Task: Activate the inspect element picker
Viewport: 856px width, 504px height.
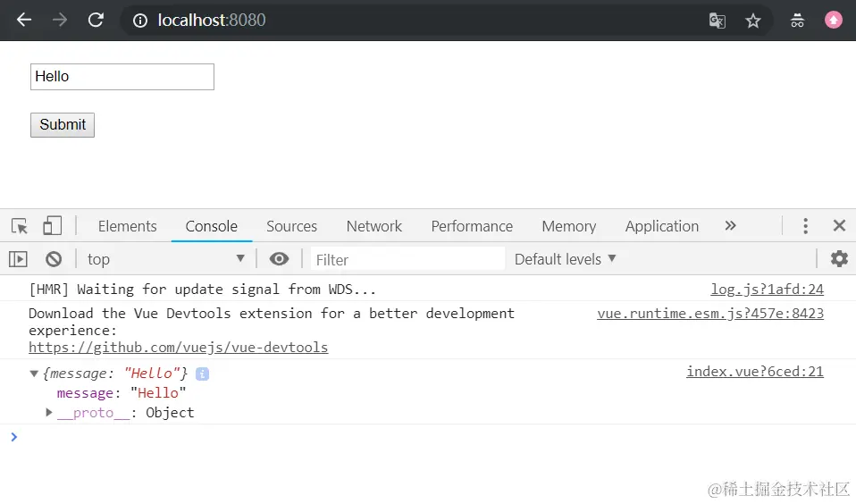Action: [20, 226]
